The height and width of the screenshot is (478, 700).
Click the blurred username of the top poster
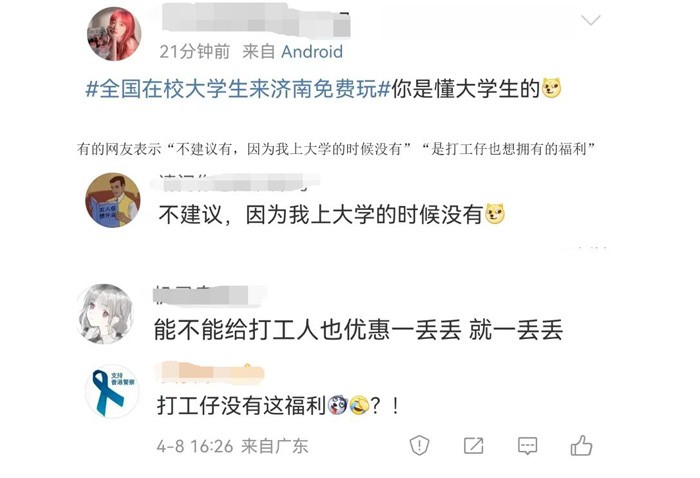tap(256, 18)
